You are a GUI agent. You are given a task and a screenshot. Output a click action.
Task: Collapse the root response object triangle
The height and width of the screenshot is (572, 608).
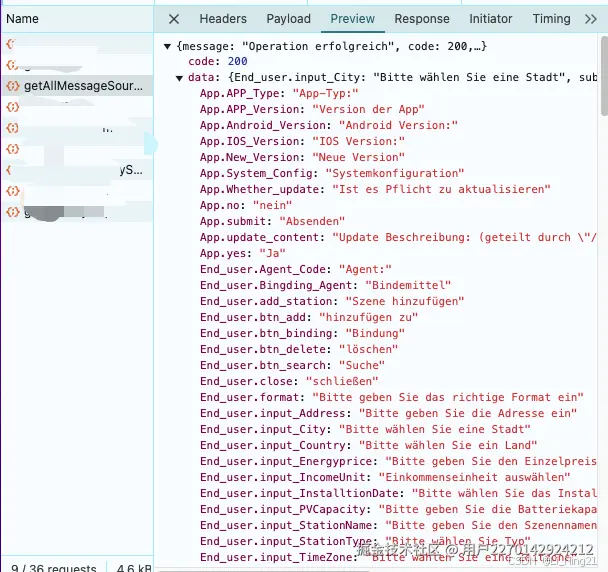pyautogui.click(x=167, y=47)
